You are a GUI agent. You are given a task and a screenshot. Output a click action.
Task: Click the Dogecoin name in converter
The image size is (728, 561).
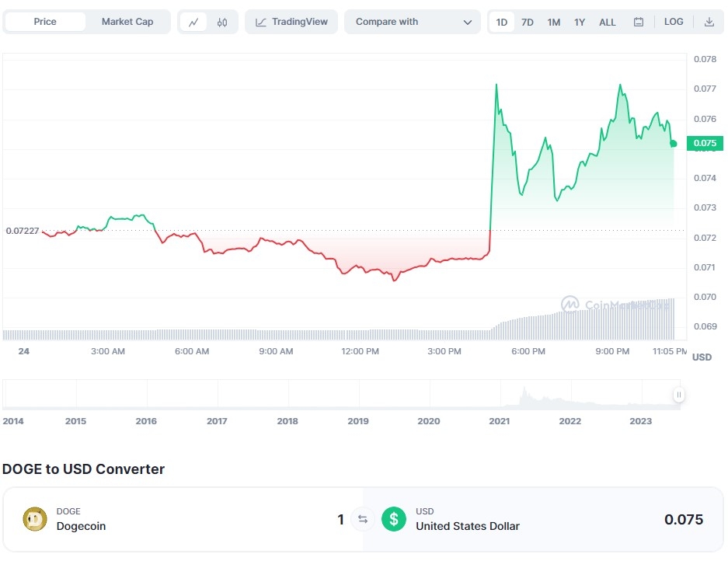pos(82,526)
